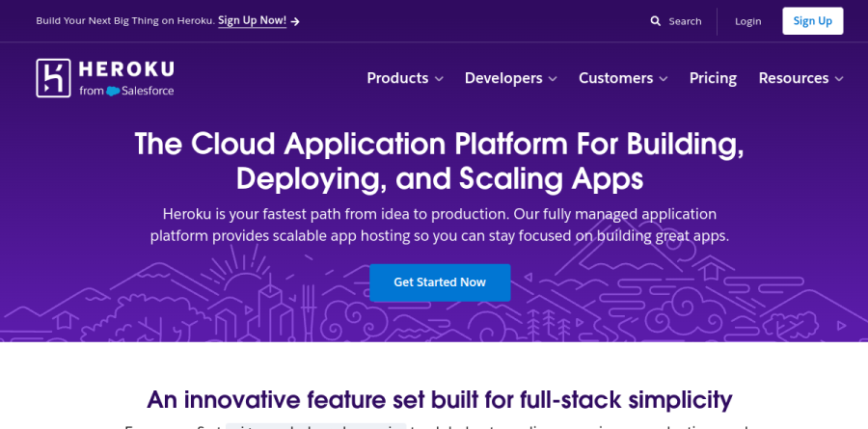
Task: Click the arrow after Sign Up Now
Action: click(296, 21)
